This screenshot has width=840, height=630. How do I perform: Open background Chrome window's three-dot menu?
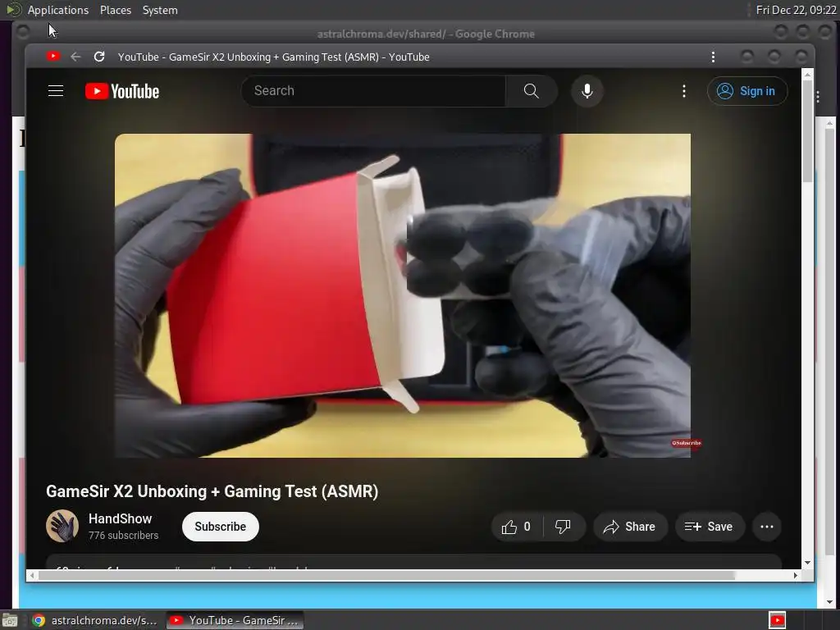pyautogui.click(x=818, y=97)
